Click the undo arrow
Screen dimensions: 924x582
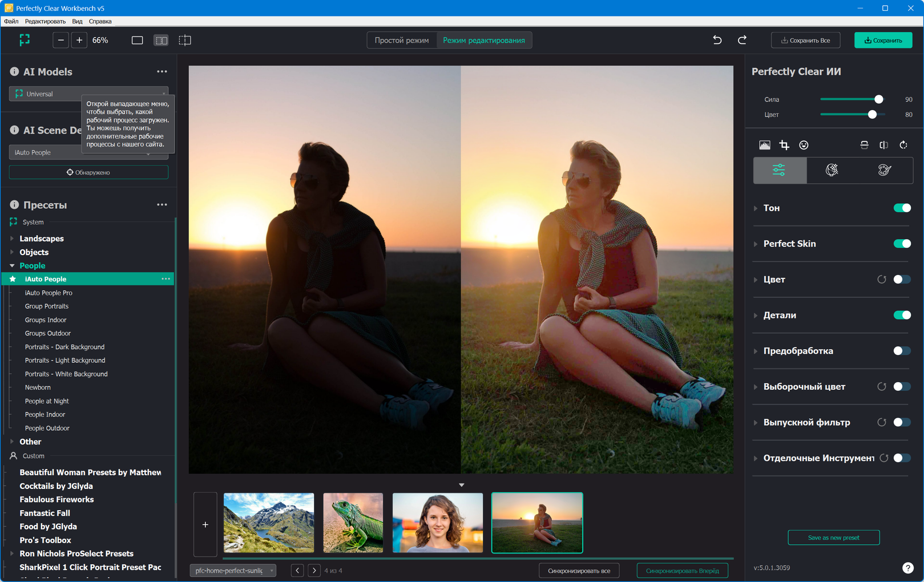click(717, 40)
